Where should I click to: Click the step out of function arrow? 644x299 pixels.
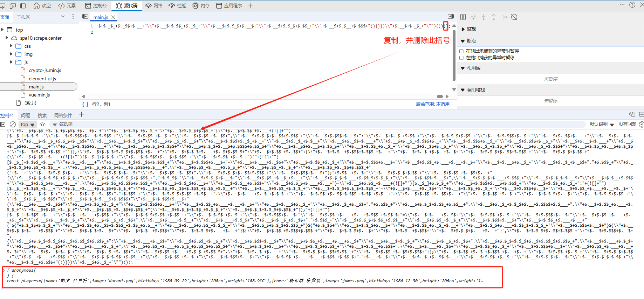point(494,17)
